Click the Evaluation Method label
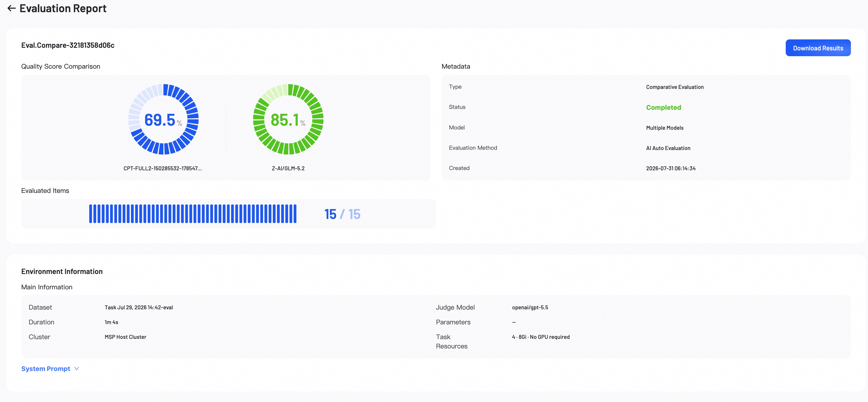The image size is (868, 402). pyautogui.click(x=473, y=148)
